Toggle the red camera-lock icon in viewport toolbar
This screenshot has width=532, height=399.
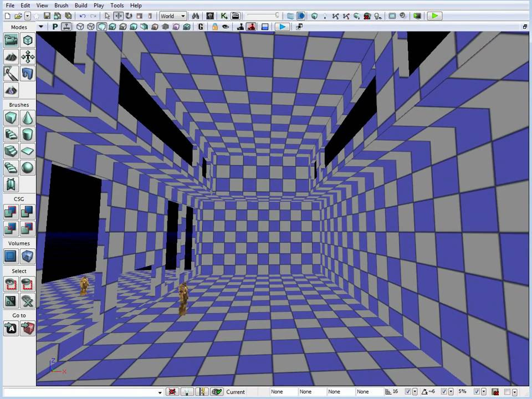[252, 27]
